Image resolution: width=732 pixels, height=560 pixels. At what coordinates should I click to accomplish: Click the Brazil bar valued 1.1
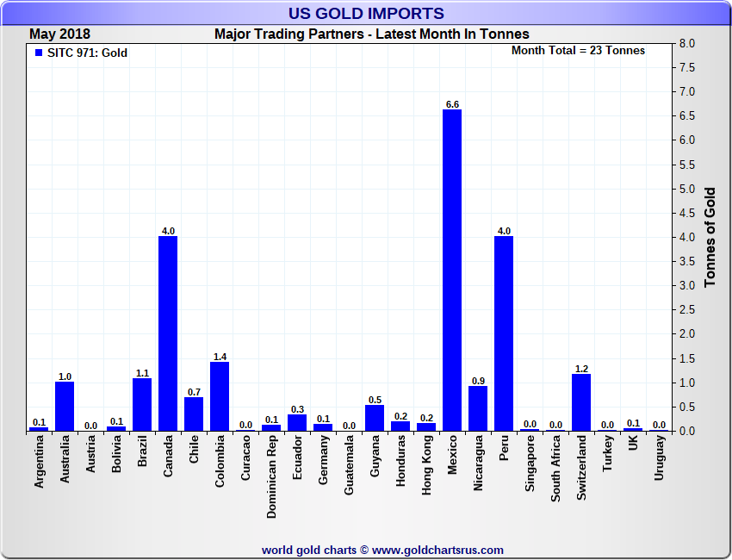coord(142,404)
